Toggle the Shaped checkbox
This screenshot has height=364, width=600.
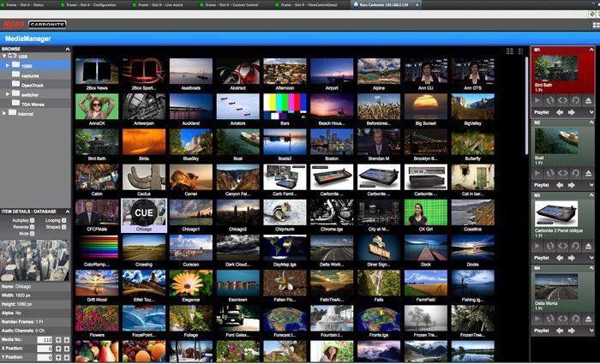pyautogui.click(x=64, y=227)
